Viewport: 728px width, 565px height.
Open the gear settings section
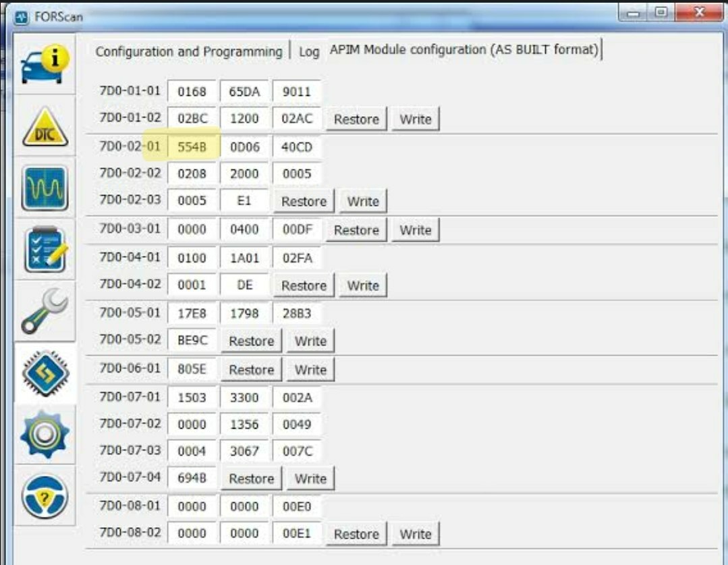click(x=45, y=435)
